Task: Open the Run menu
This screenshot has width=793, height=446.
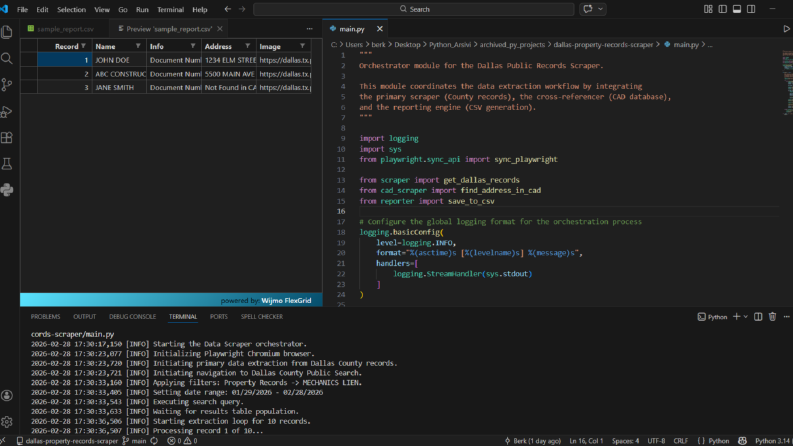Action: [x=142, y=9]
